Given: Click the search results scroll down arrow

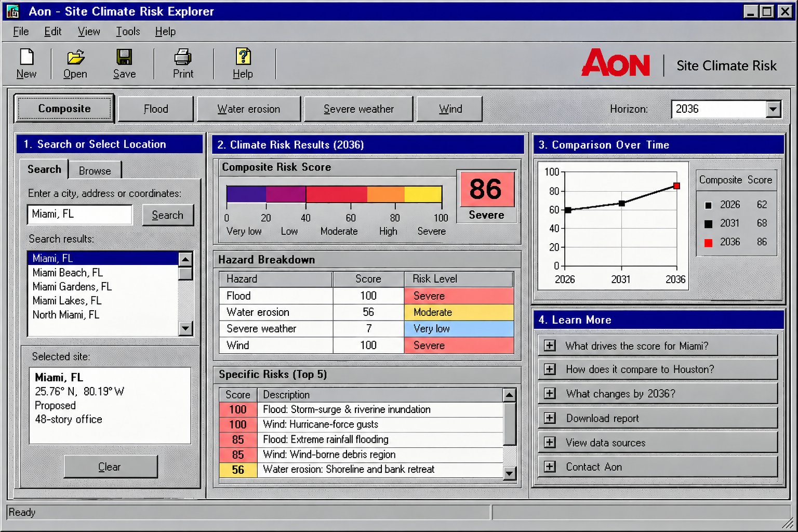Looking at the screenshot, I should (x=185, y=328).
